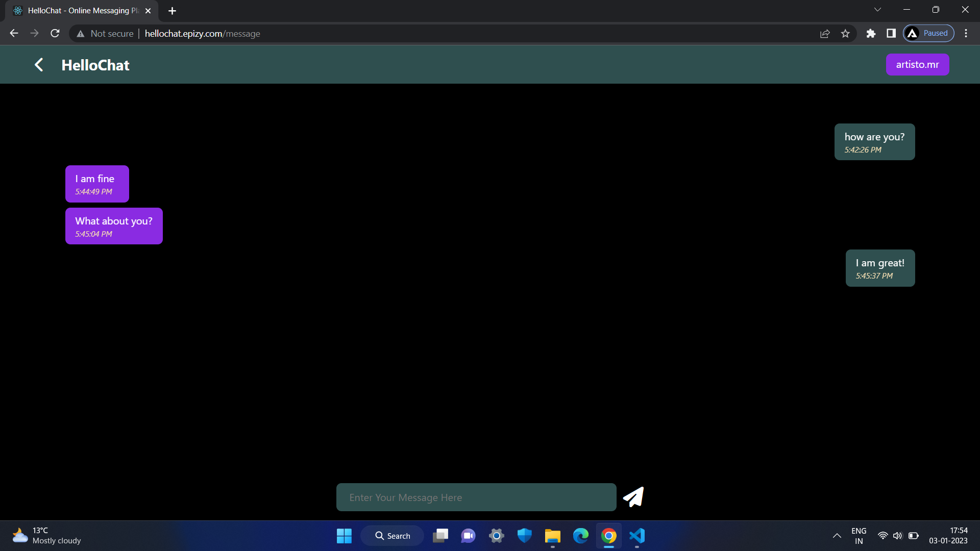The height and width of the screenshot is (551, 980).
Task: Click the Enter Your Message Here field
Action: coord(476,497)
